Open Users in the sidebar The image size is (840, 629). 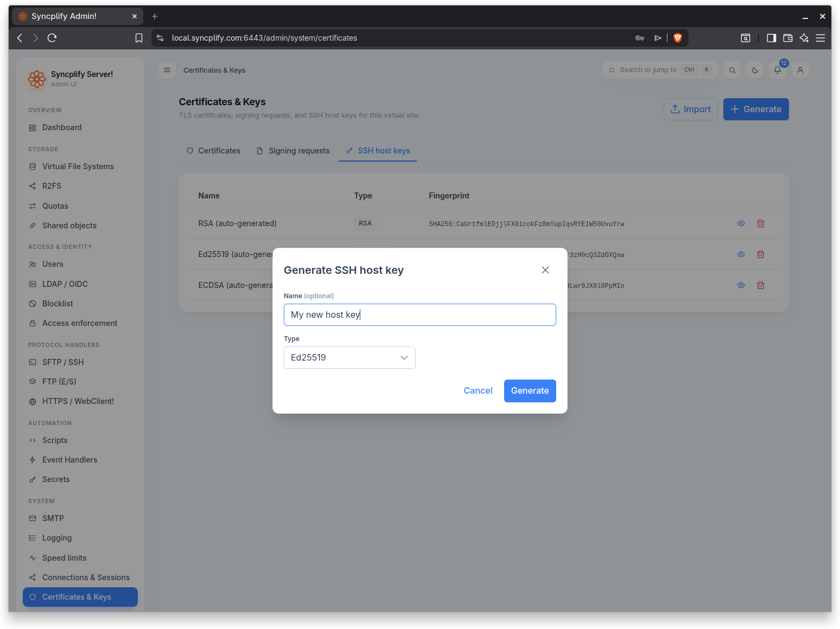[x=80, y=264]
